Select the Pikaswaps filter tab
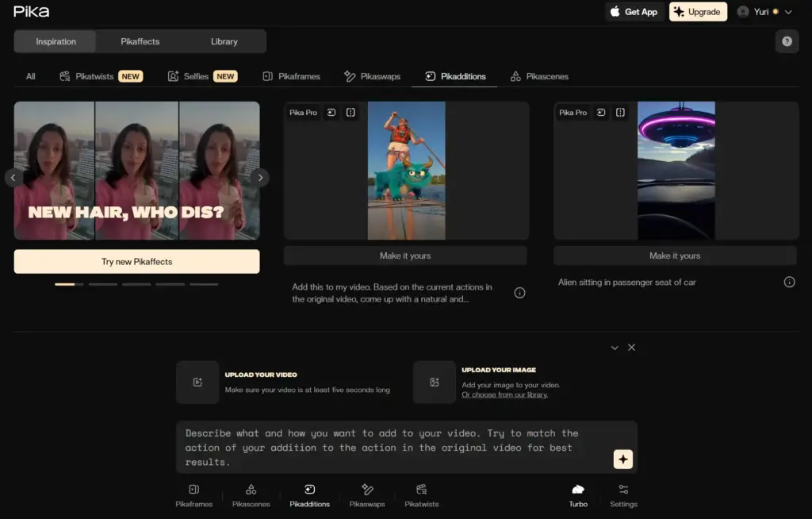The image size is (812, 519). [x=372, y=76]
